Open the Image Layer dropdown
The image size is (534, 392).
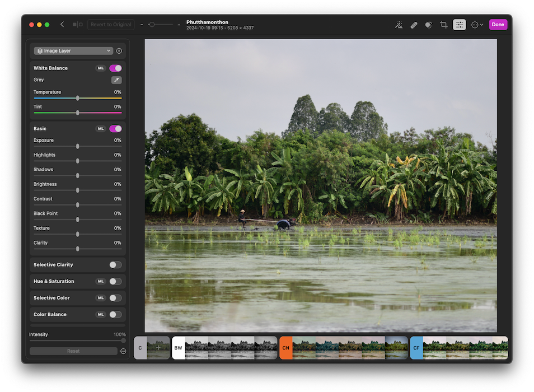click(x=73, y=51)
